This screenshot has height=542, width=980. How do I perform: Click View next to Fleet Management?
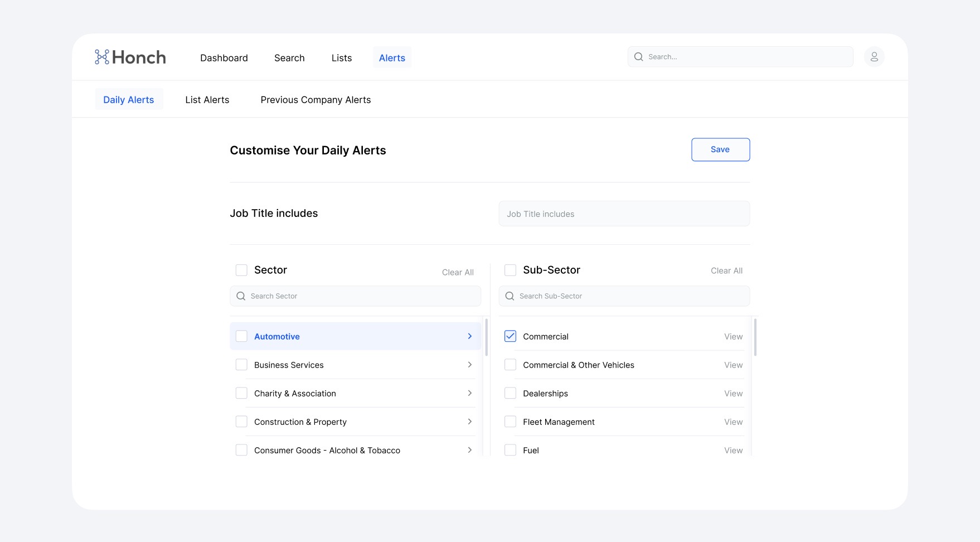(734, 422)
